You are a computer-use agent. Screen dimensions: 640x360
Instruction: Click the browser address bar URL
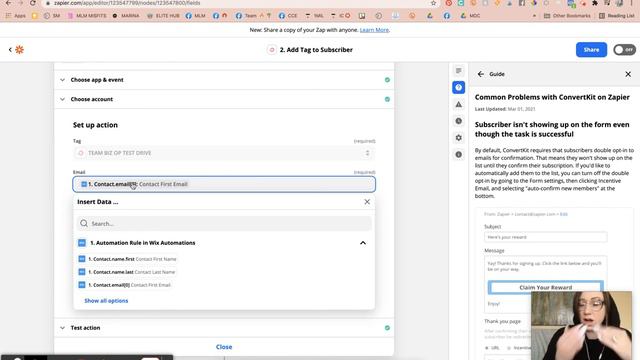(127, 3)
